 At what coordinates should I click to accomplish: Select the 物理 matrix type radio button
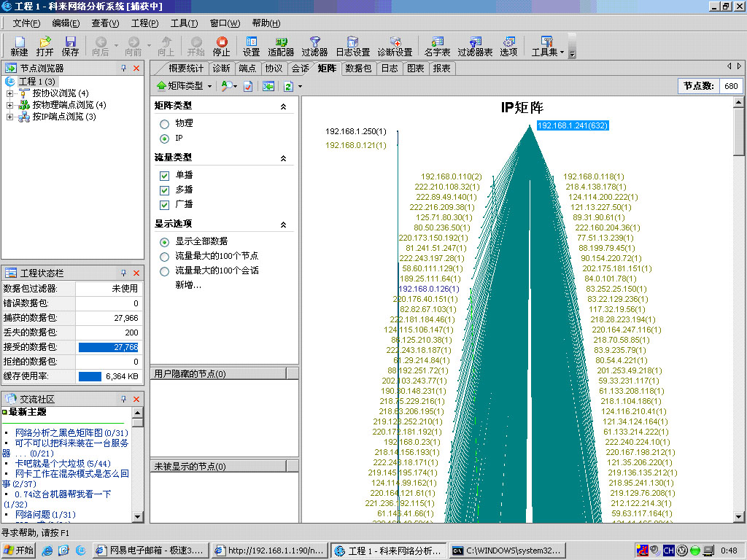click(164, 124)
